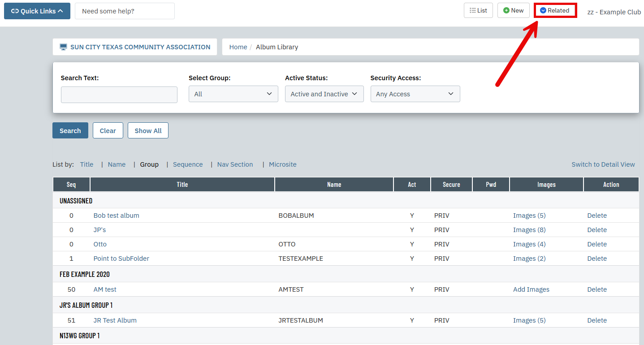The height and width of the screenshot is (345, 644).
Task: Open the List view button
Action: [478, 10]
